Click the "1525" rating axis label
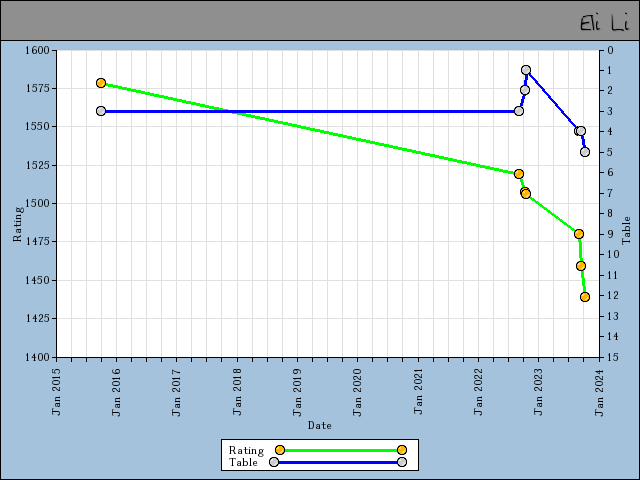This screenshot has width=640, height=480. tap(37, 165)
